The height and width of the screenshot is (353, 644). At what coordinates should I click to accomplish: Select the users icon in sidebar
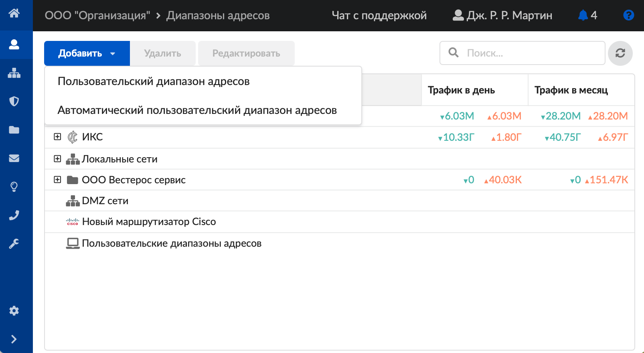14,44
